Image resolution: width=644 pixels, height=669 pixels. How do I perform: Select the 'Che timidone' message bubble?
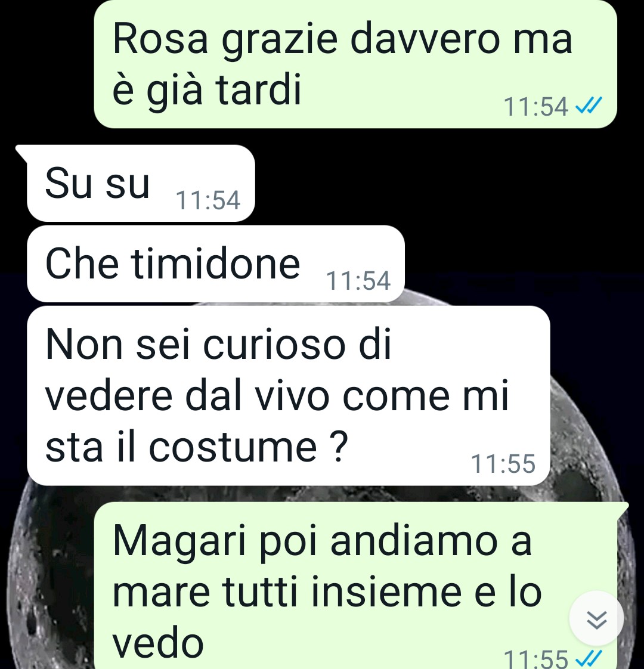pos(215,264)
